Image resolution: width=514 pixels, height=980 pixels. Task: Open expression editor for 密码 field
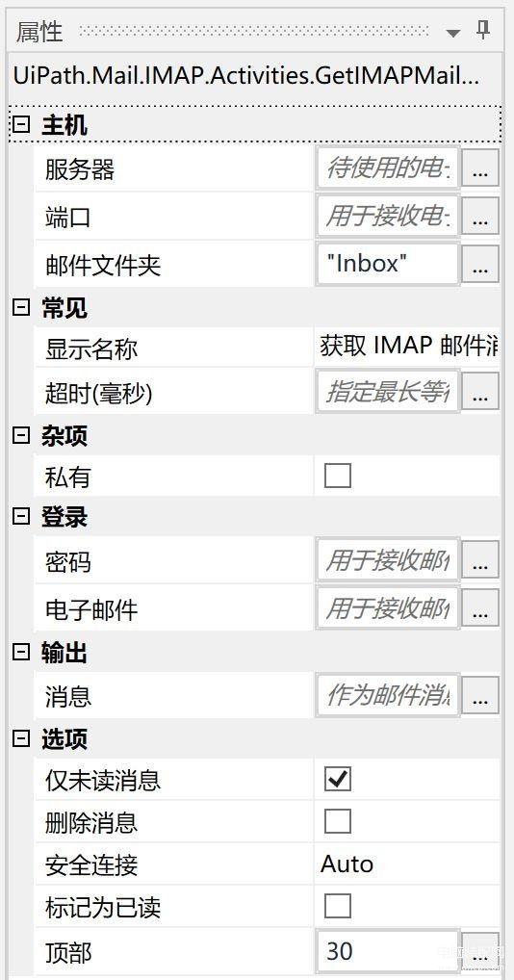tap(480, 559)
